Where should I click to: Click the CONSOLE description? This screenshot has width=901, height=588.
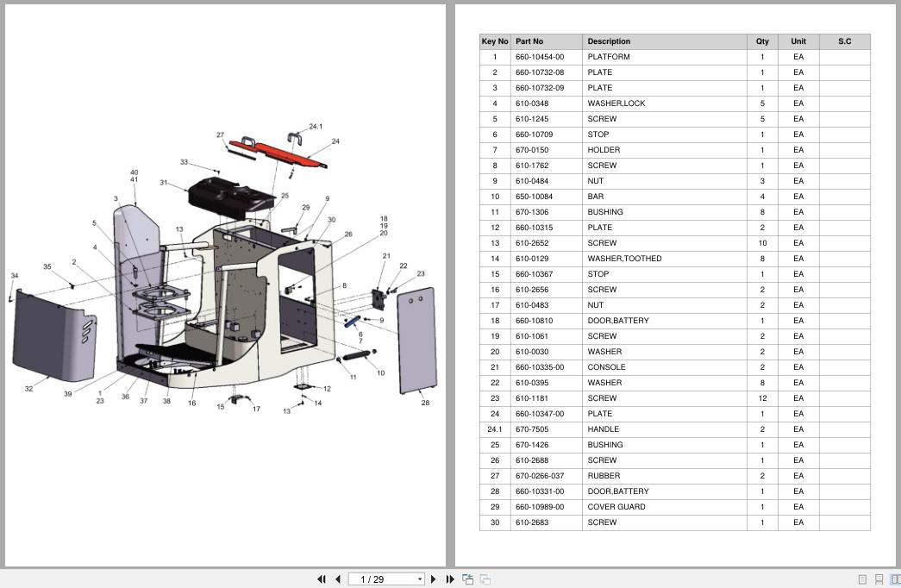click(606, 367)
